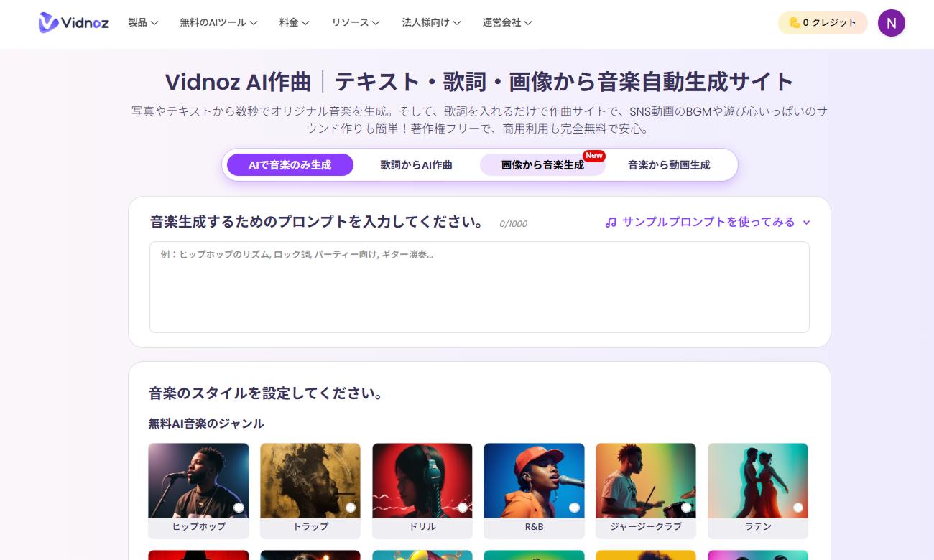Open the 料金 menu
This screenshot has height=560, width=934.
pyautogui.click(x=294, y=23)
